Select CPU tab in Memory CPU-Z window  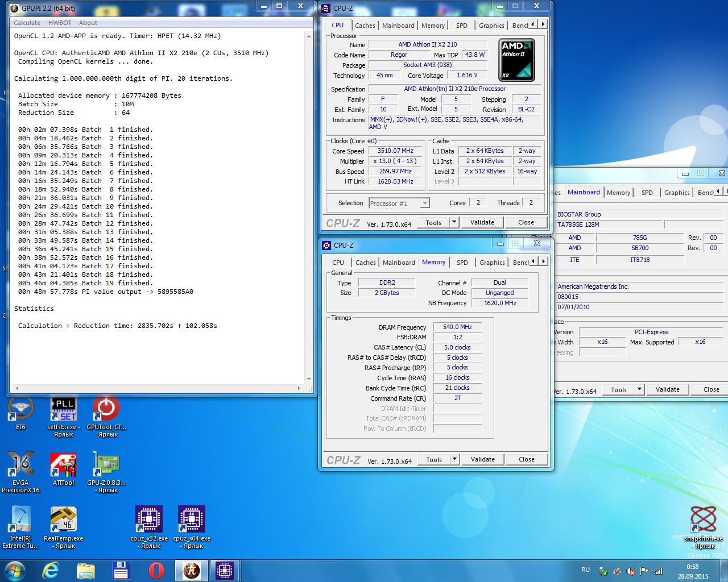(338, 263)
